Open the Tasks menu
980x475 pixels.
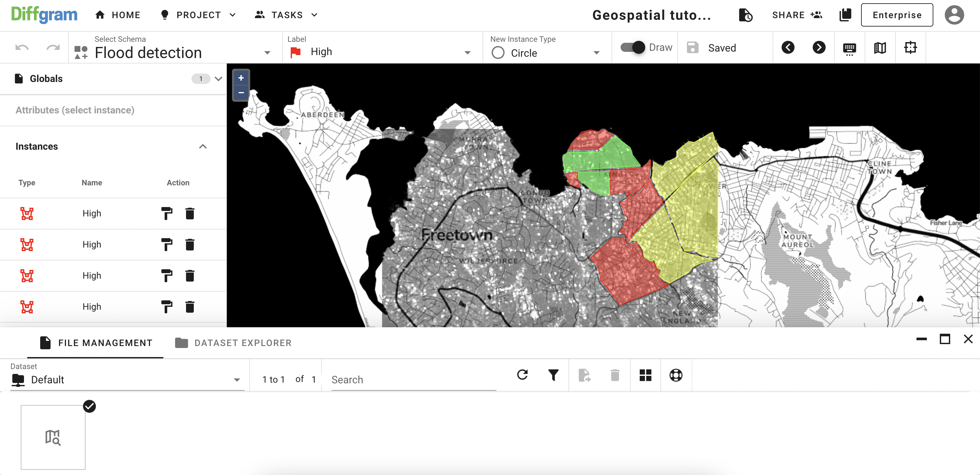click(286, 15)
